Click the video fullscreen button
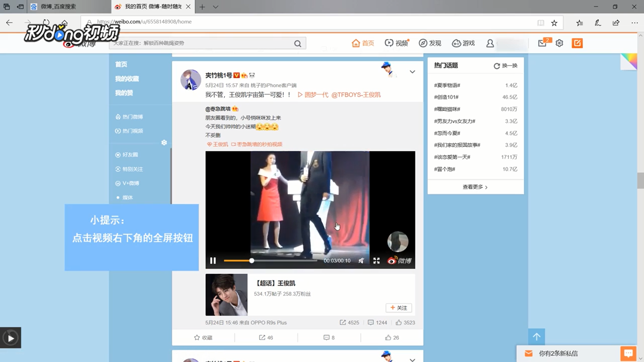 [376, 261]
